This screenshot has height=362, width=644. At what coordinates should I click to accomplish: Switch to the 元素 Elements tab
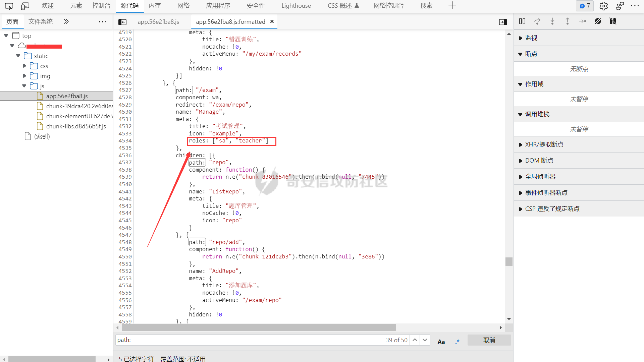tap(76, 6)
